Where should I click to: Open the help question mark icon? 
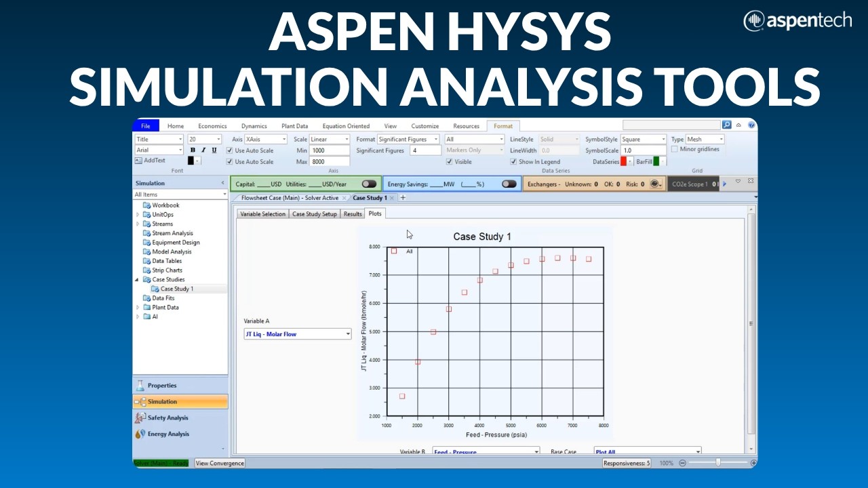click(x=751, y=125)
